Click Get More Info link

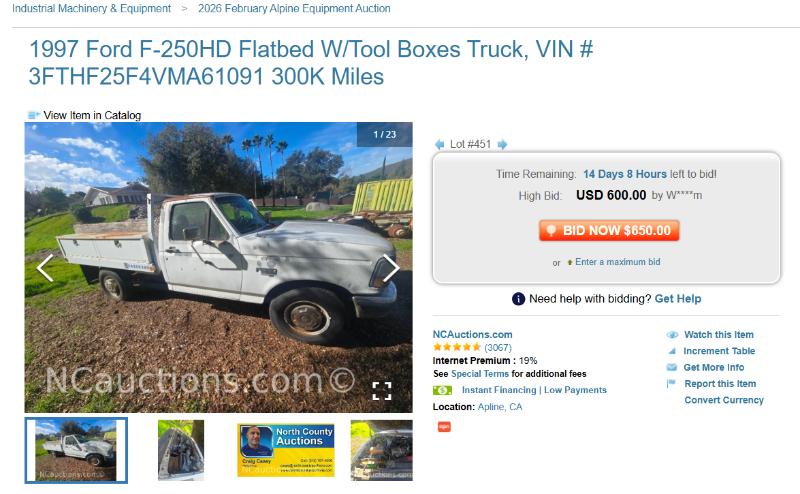(713, 367)
